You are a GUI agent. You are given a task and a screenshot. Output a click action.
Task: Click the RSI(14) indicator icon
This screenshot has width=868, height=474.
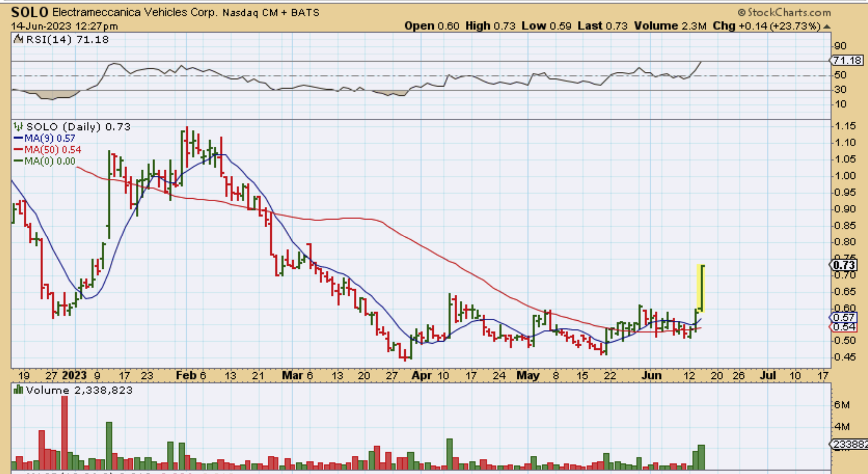tap(18, 39)
